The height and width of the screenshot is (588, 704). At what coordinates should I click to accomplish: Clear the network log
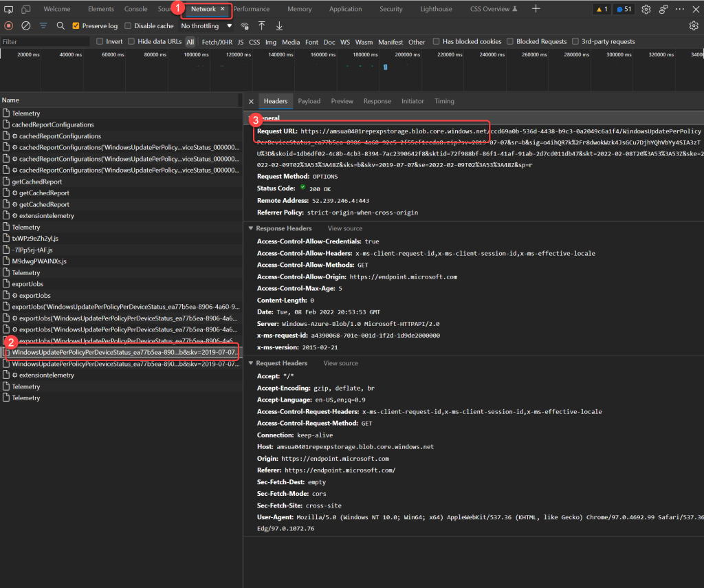(x=26, y=25)
